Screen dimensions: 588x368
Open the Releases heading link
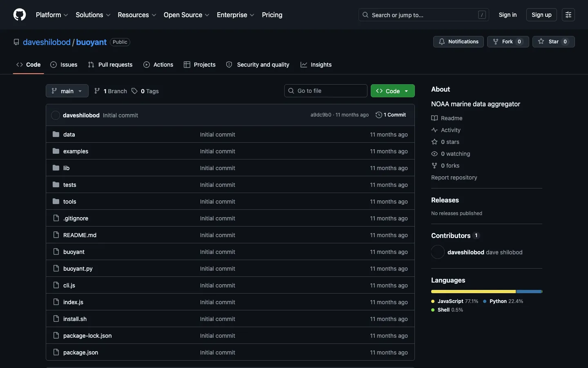click(x=445, y=200)
